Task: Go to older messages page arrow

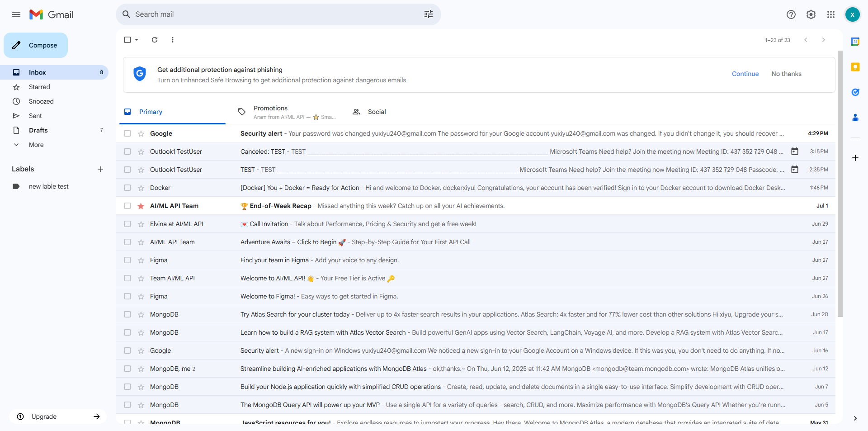Action: click(x=823, y=40)
